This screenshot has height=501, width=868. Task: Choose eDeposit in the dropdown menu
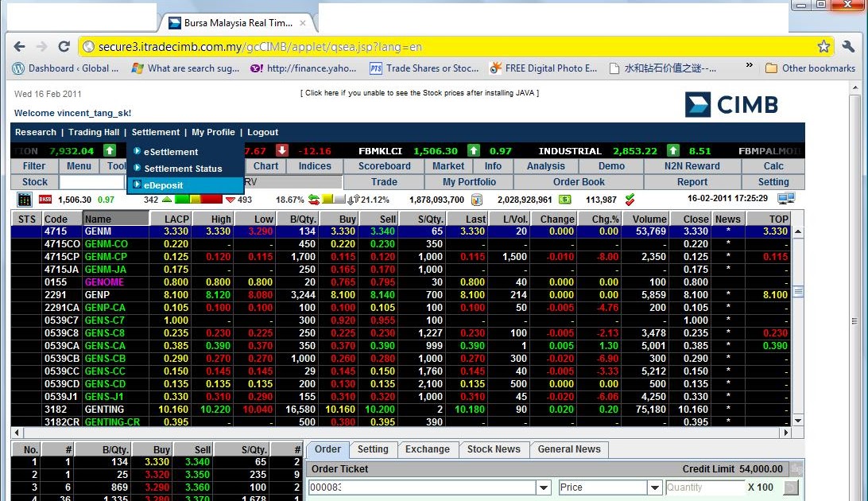[185, 185]
